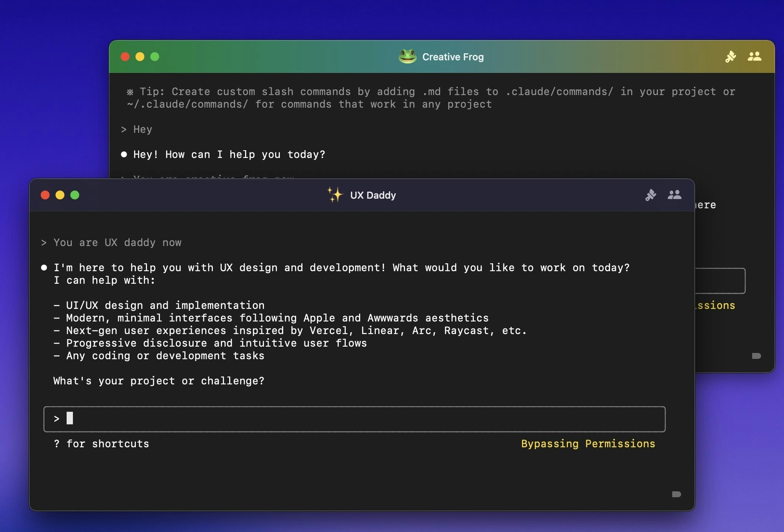Click the partially hidden 'ssions' status in Creative Frog

[715, 306]
